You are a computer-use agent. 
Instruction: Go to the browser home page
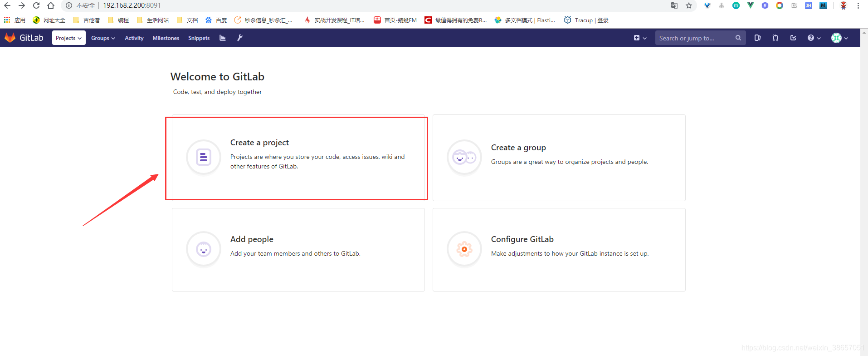51,5
